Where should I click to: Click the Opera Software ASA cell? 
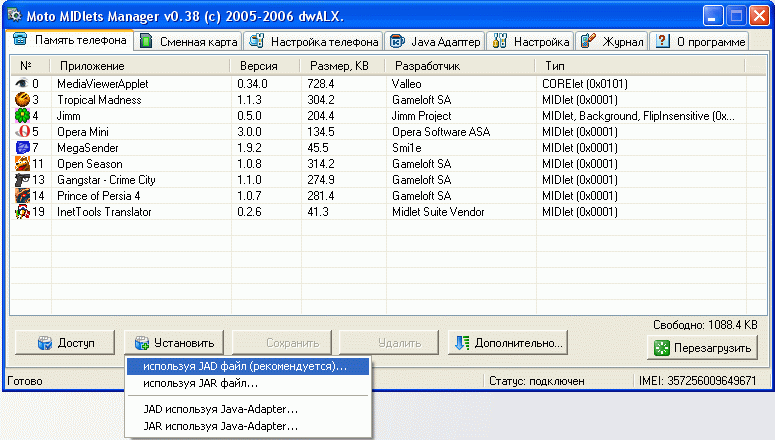coord(441,132)
